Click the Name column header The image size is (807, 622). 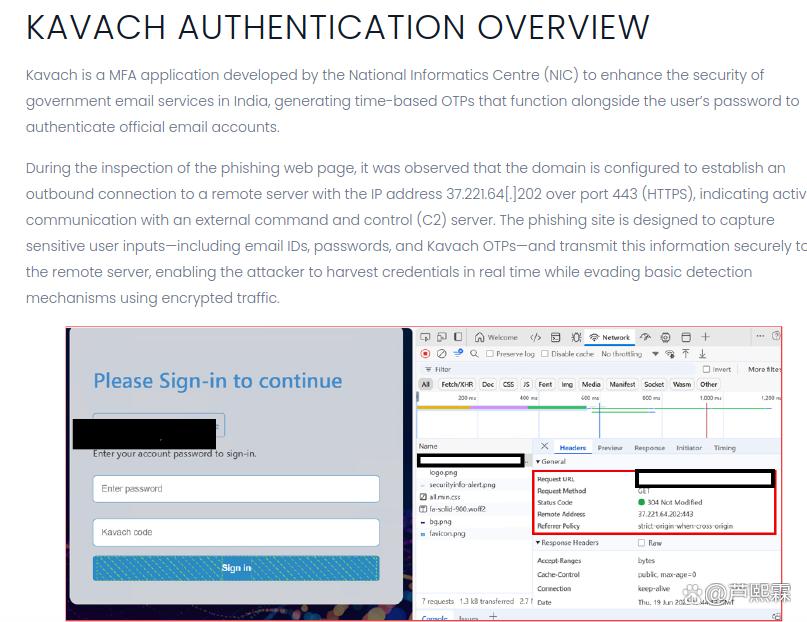pyautogui.click(x=428, y=446)
